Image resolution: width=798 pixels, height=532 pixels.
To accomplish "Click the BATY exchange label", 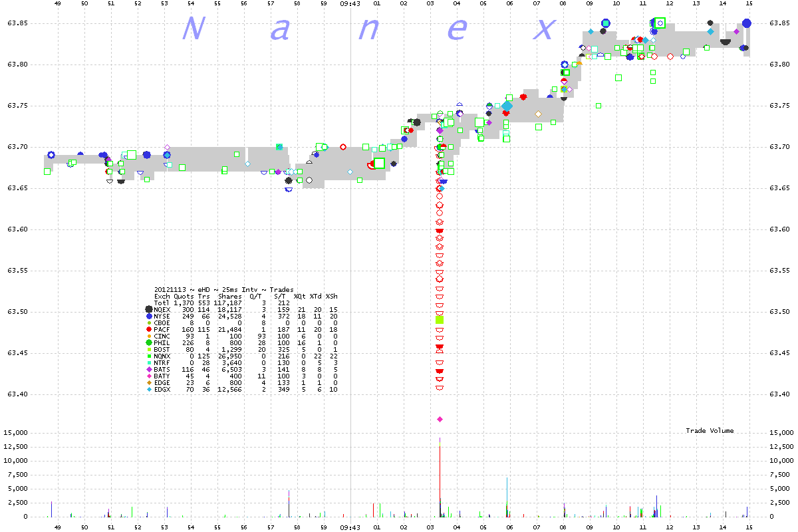I will 162,376.
